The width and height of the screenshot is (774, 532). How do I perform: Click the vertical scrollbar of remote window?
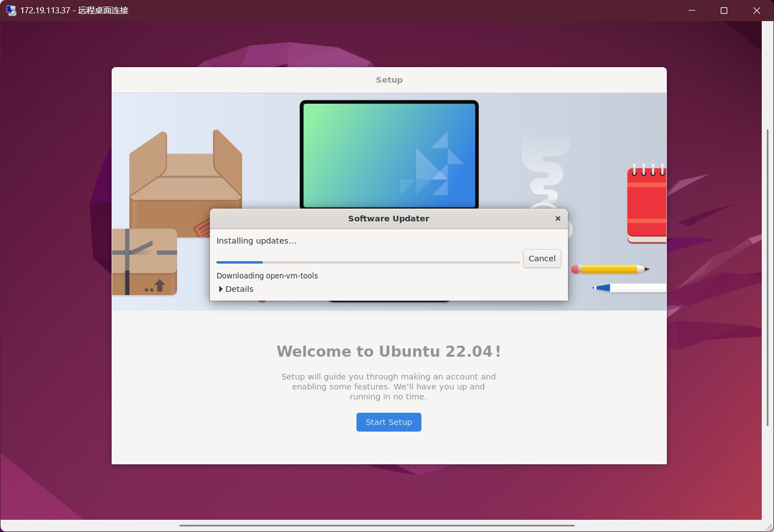[x=767, y=277]
